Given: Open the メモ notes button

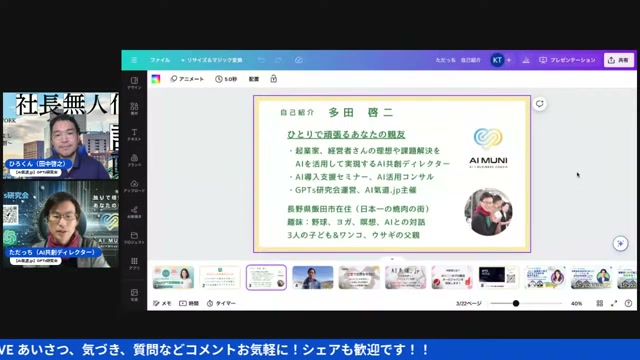Looking at the screenshot, I should click(x=162, y=303).
